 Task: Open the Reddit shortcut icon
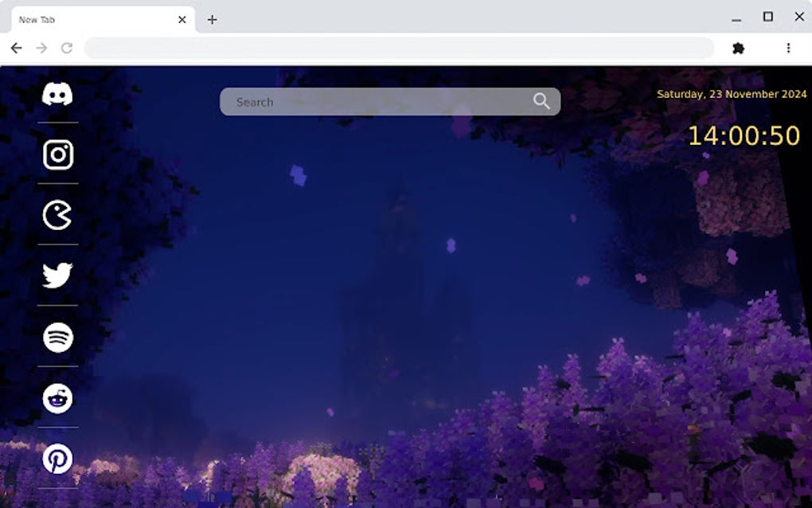pos(57,398)
